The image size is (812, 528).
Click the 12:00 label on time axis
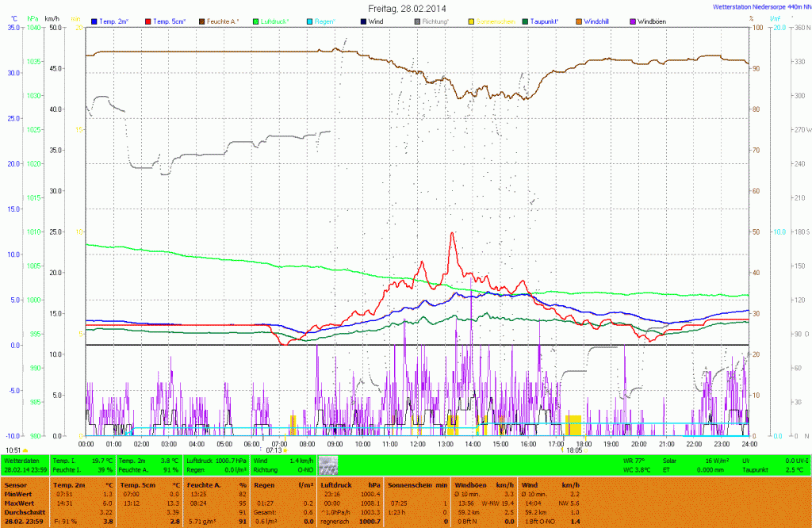pos(418,444)
